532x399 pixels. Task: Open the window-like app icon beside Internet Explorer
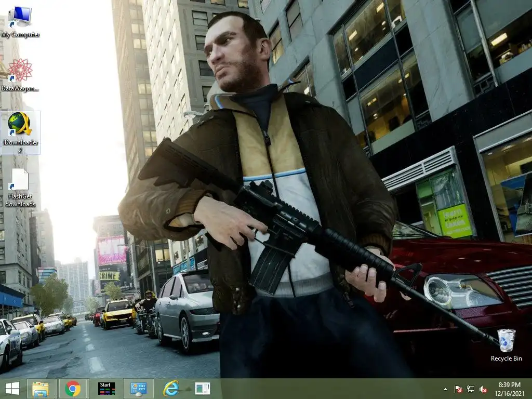tap(203, 389)
